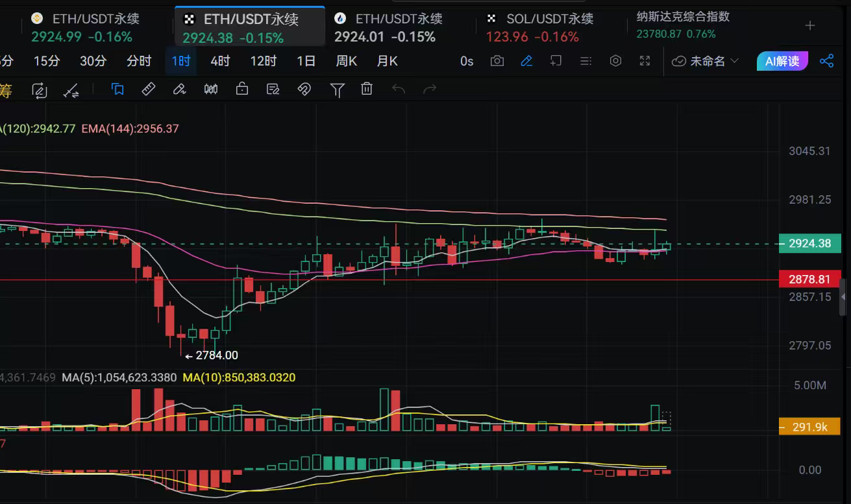Toggle the drawing lock padlock icon

pos(242,90)
